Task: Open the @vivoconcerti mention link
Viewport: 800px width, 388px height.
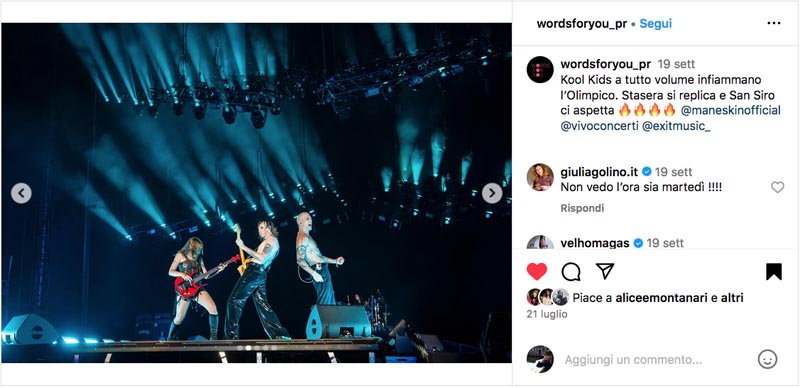Action: pyautogui.click(x=599, y=127)
